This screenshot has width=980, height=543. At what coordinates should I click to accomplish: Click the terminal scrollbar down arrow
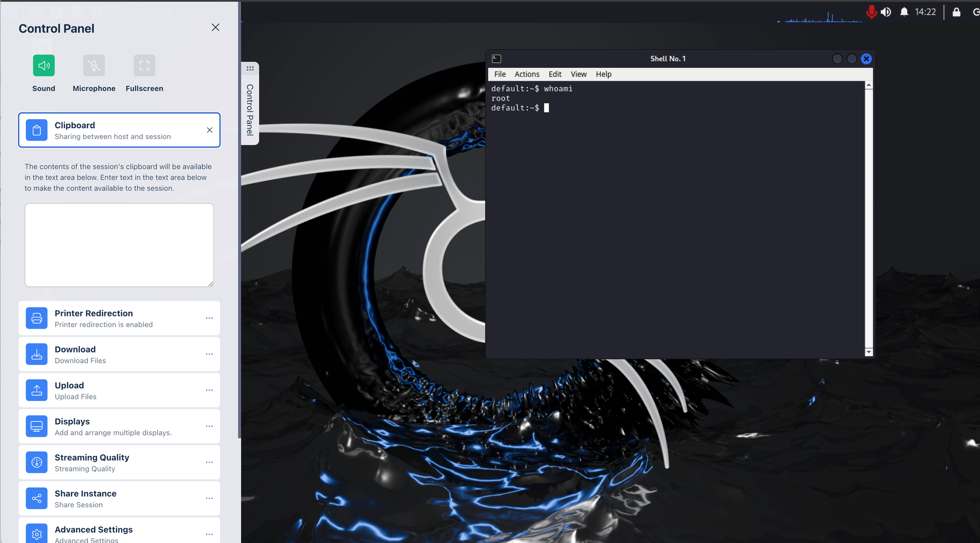[x=868, y=352]
